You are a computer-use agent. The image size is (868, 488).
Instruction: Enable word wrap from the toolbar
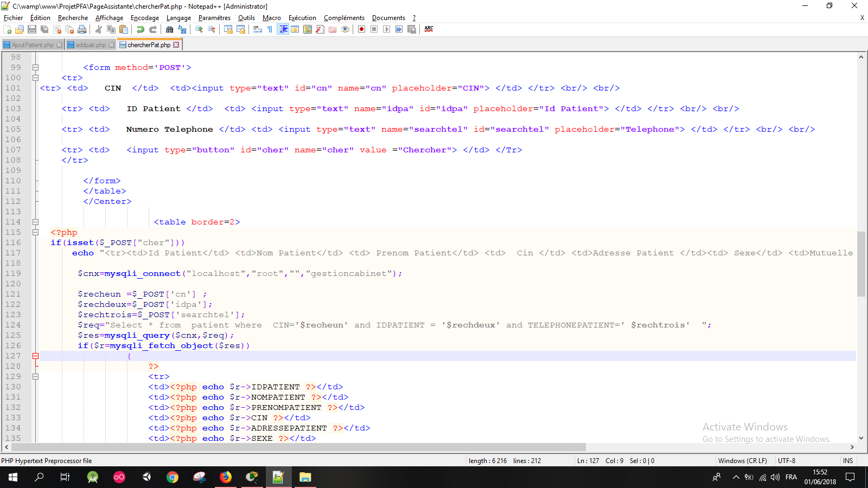[257, 29]
